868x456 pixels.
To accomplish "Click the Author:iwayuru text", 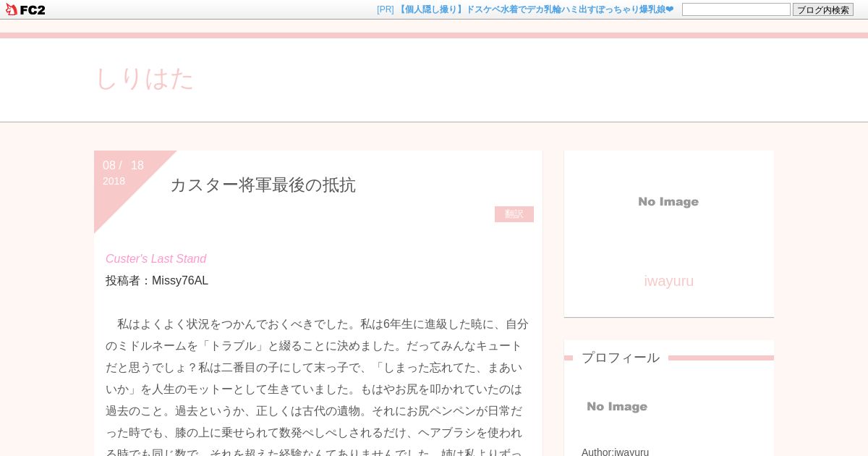I will pos(615,452).
